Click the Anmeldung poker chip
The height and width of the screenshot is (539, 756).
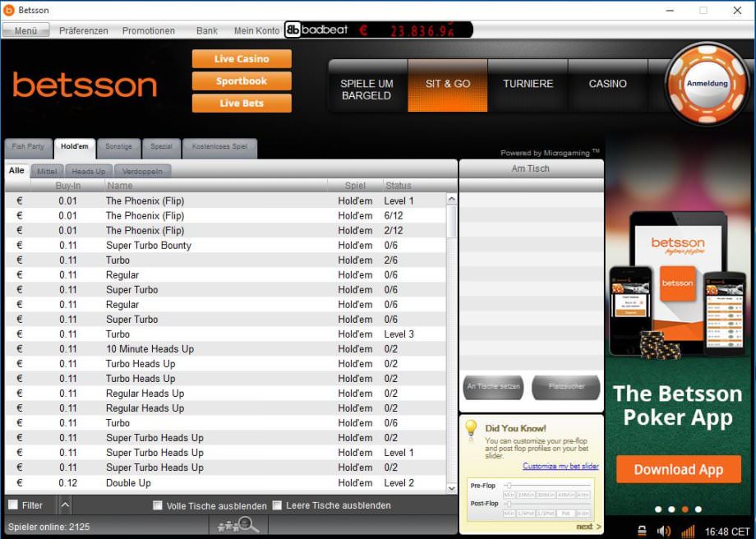point(707,84)
